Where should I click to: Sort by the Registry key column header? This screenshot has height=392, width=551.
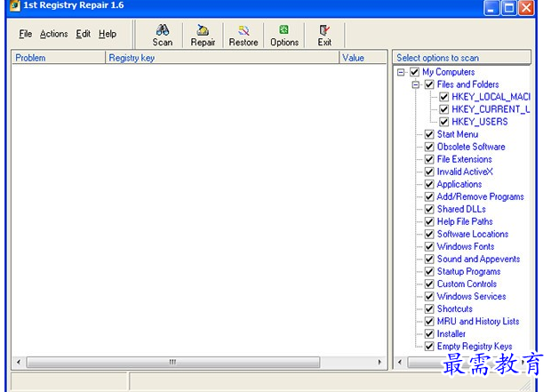(222, 58)
